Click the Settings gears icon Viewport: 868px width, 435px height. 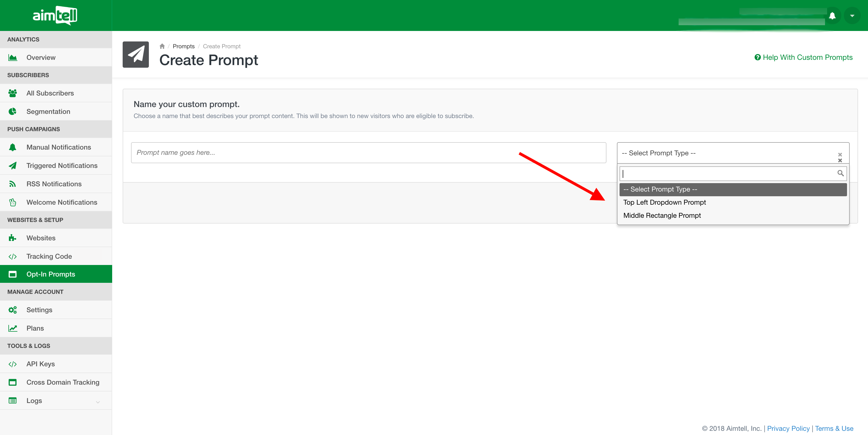(x=13, y=310)
